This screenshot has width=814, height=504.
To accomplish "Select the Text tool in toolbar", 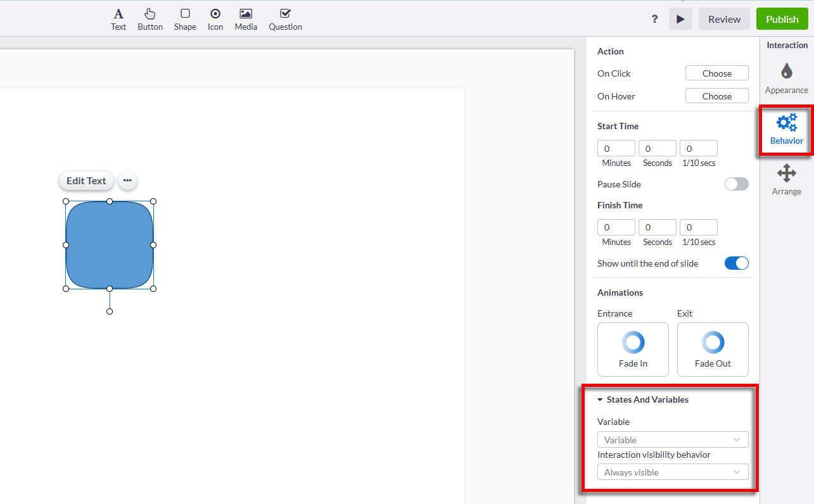I will [x=118, y=20].
